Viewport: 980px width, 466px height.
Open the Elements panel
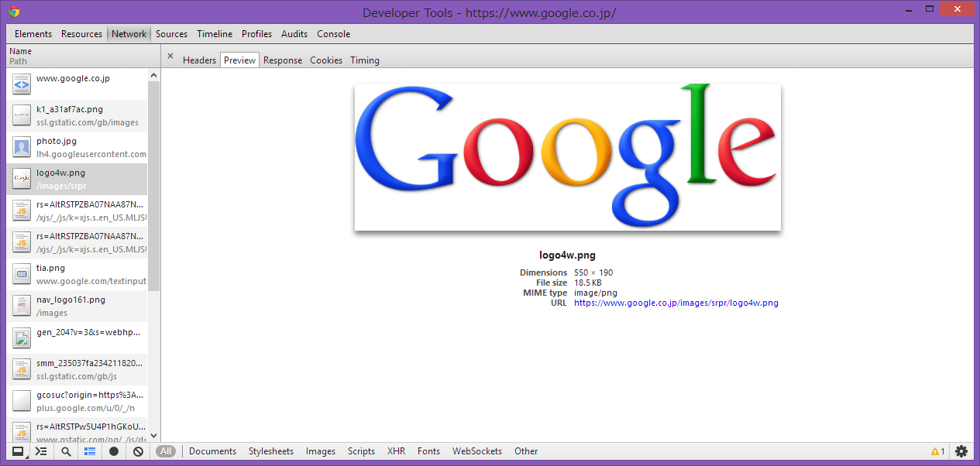[x=33, y=34]
